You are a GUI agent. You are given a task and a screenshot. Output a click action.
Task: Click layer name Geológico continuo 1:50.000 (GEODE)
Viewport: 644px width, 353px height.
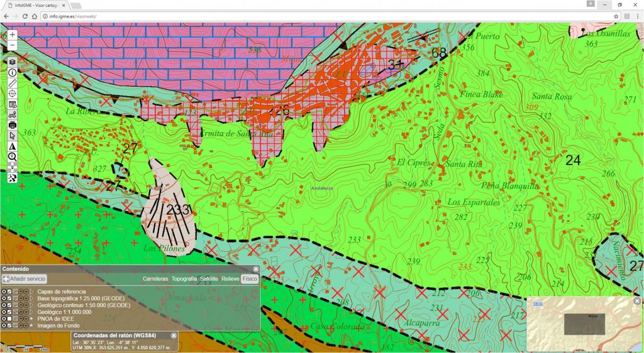tap(84, 305)
